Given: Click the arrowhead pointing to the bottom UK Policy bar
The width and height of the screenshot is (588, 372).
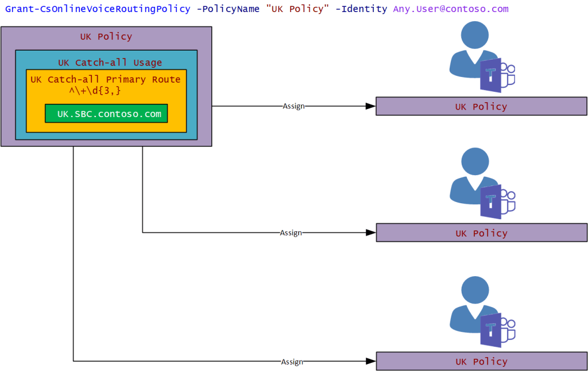Looking at the screenshot, I should click(x=370, y=362).
